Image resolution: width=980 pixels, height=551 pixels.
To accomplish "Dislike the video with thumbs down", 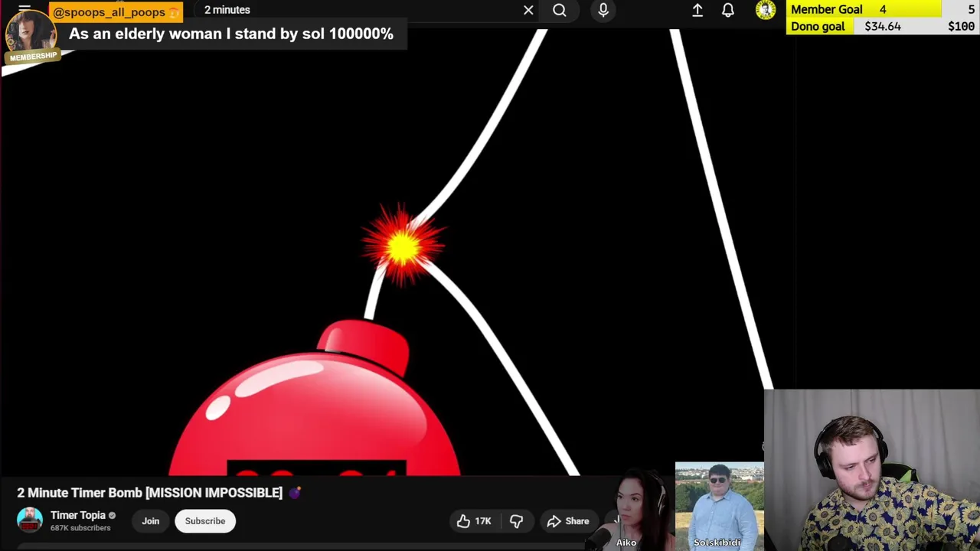I will coord(516,521).
